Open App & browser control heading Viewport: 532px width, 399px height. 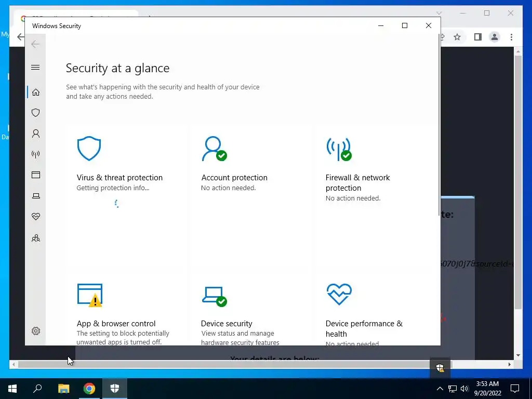coord(116,323)
